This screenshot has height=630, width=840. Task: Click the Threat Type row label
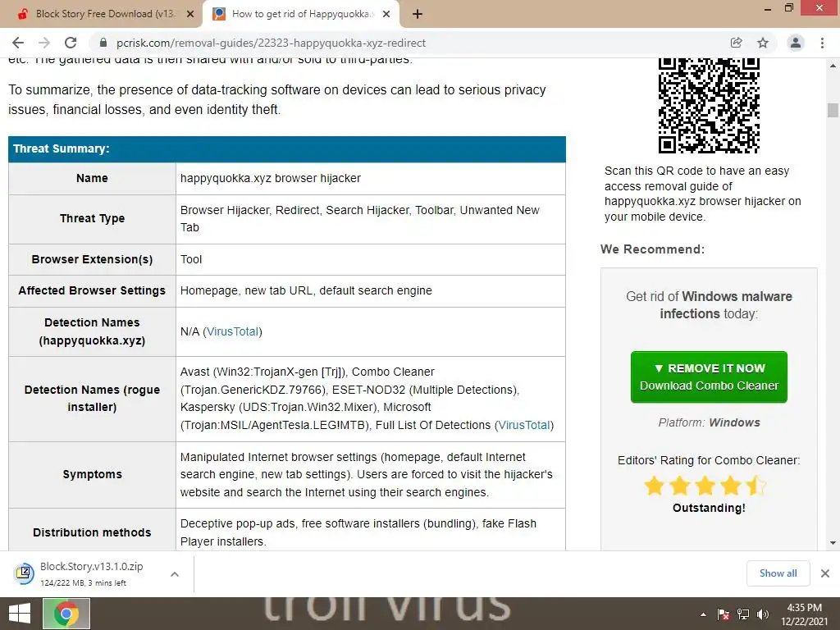point(92,218)
